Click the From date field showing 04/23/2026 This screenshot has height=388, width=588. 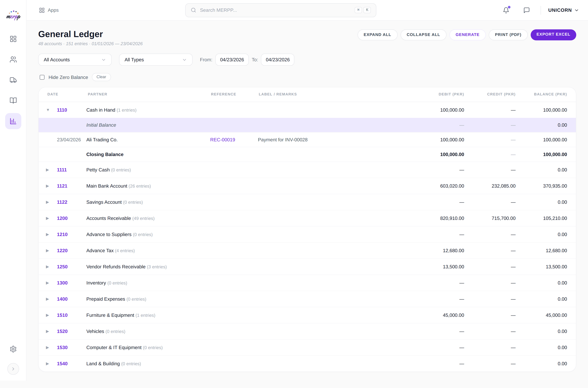point(232,59)
